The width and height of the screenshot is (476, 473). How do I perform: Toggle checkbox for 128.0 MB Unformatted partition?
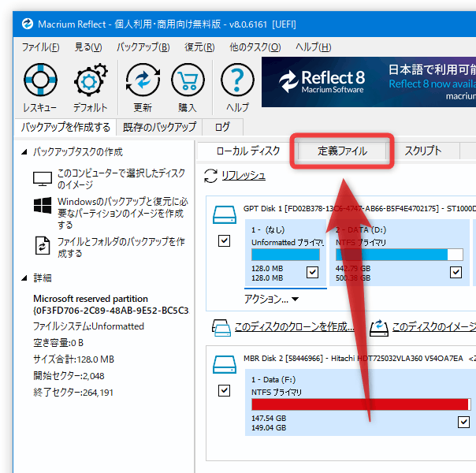[x=312, y=272]
